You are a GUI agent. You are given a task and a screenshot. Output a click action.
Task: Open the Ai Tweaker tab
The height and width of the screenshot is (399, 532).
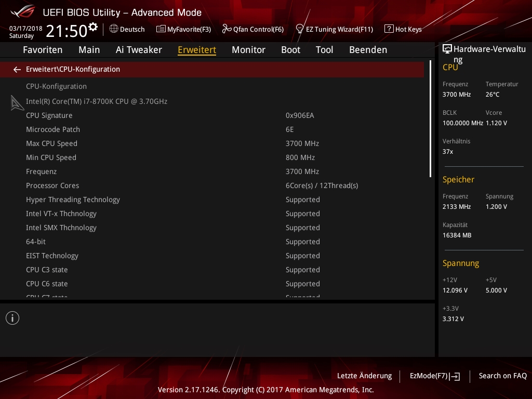click(139, 50)
